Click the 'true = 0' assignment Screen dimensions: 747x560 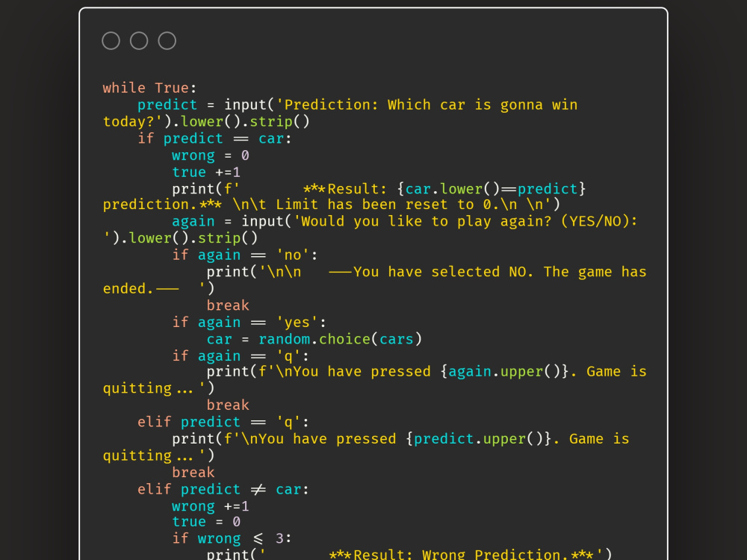tap(206, 522)
